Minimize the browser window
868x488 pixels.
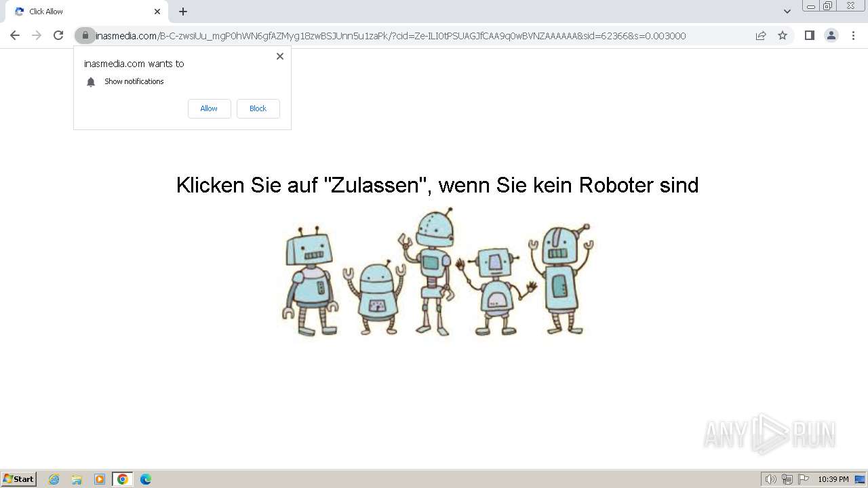[x=811, y=6]
